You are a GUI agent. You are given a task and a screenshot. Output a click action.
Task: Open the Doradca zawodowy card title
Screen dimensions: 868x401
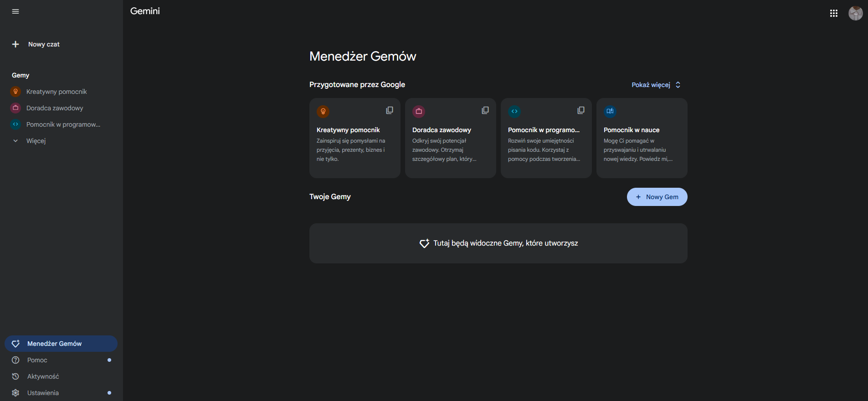[x=442, y=130]
